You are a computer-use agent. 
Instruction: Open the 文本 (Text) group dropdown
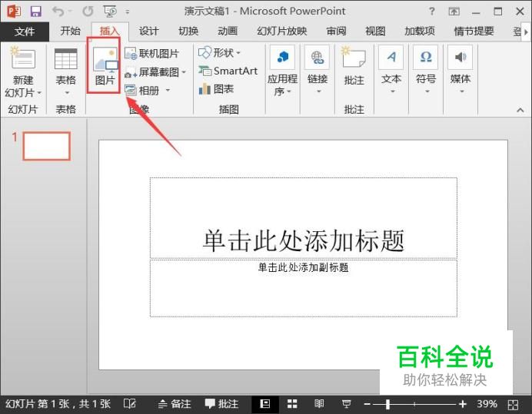pyautogui.click(x=391, y=70)
